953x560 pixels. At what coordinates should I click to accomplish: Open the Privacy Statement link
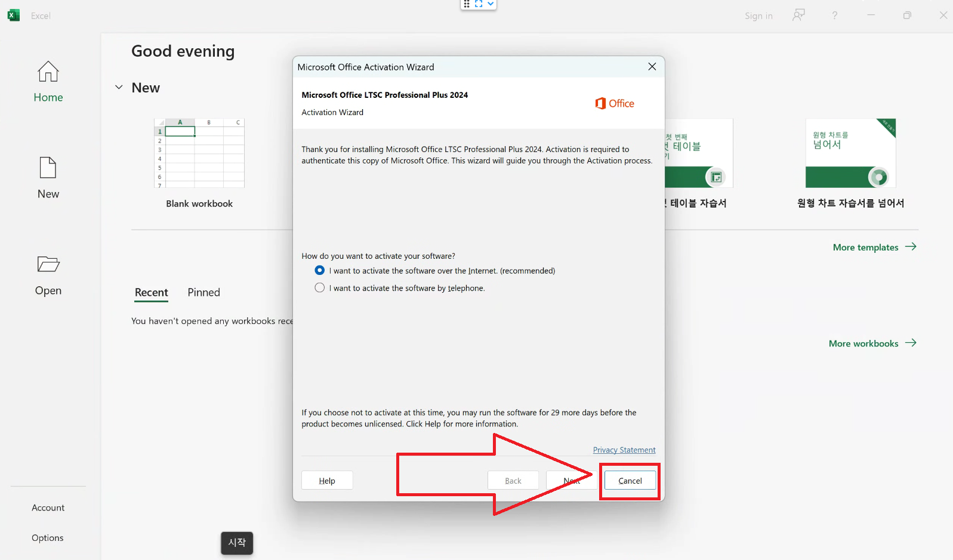[624, 450]
